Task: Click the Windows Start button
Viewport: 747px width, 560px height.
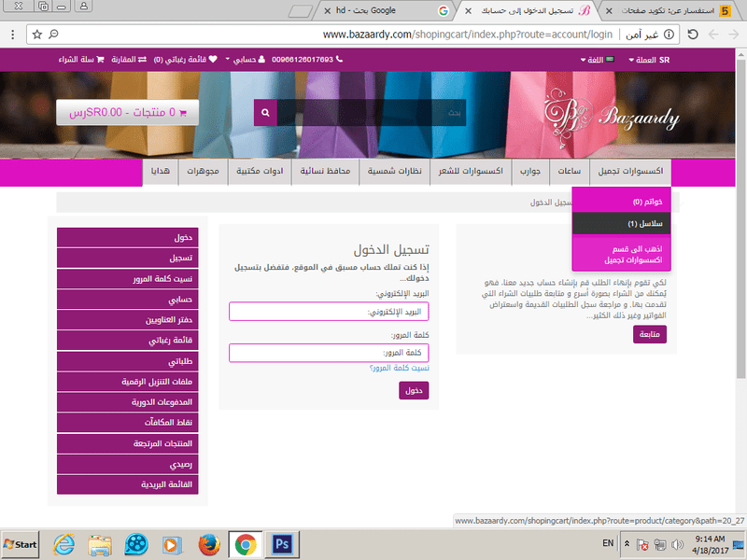Action: click(20, 544)
